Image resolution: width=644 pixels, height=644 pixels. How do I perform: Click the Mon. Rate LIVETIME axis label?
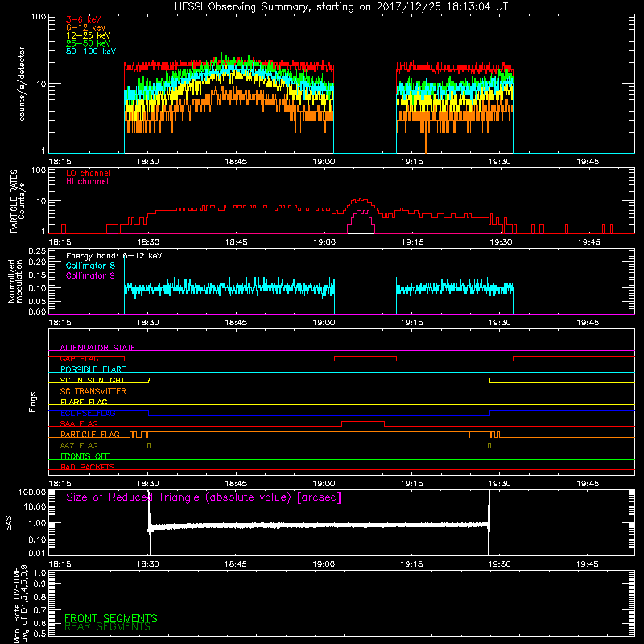(21, 604)
